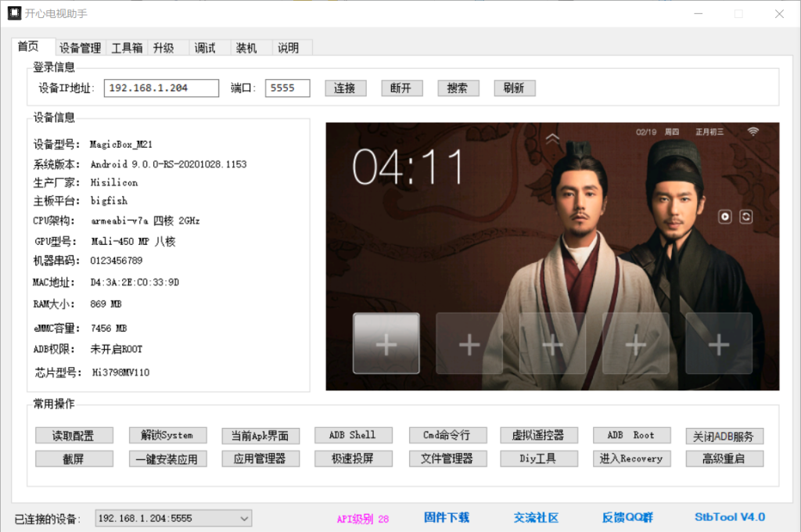
Task: Click the middle plus tile in preview
Action: click(552, 343)
